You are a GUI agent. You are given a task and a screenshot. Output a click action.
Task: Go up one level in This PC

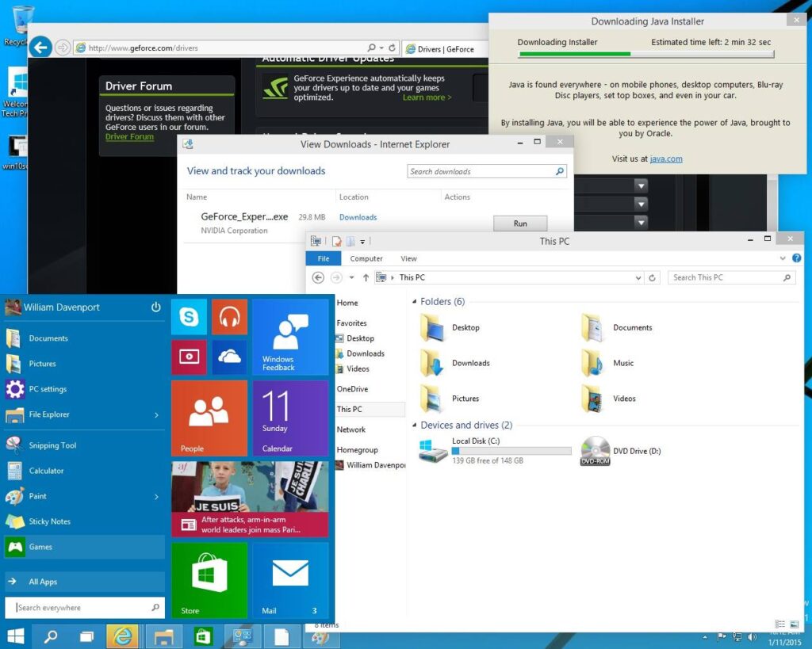[x=366, y=277]
